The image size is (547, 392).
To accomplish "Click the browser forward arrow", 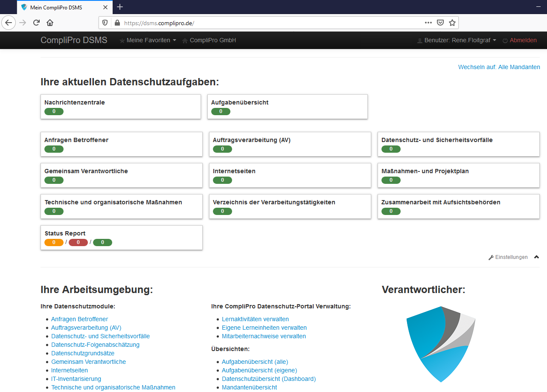I will [x=23, y=23].
